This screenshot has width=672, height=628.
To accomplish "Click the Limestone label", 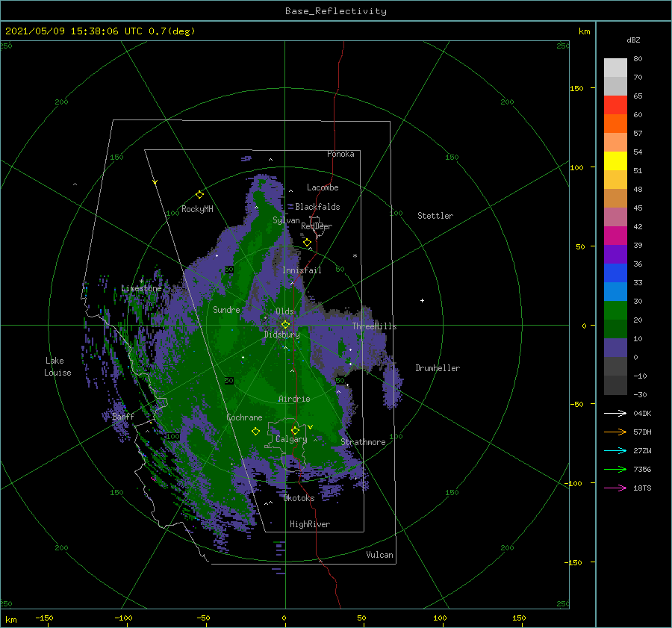I will 141,288.
